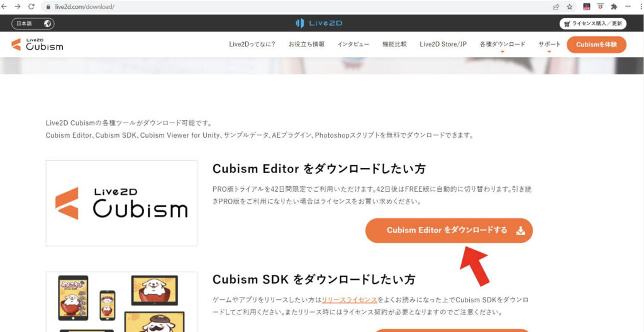Click the PRO版トライアルを42日間限定 paragraph
Viewport: 644px width, 332px height.
tap(373, 196)
